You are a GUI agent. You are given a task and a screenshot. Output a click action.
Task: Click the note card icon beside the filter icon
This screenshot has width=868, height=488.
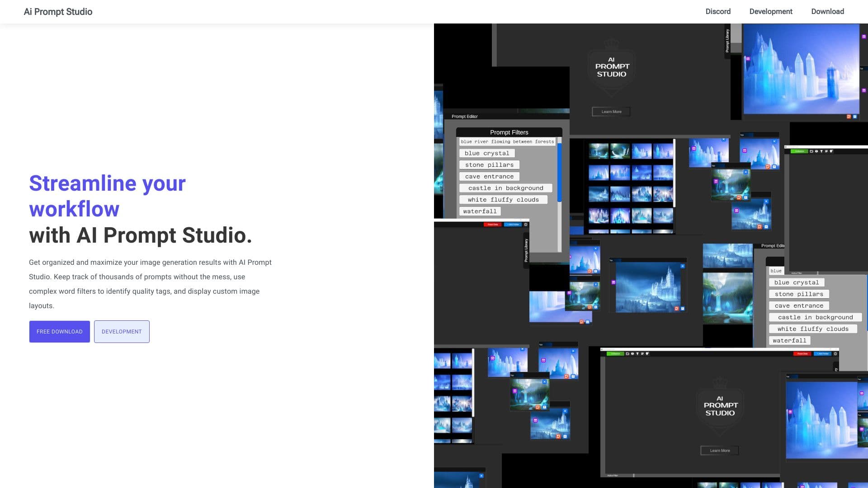point(642,354)
